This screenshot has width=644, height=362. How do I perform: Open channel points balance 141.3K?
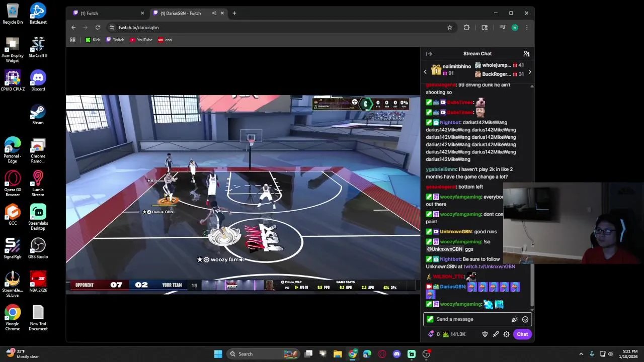click(454, 334)
